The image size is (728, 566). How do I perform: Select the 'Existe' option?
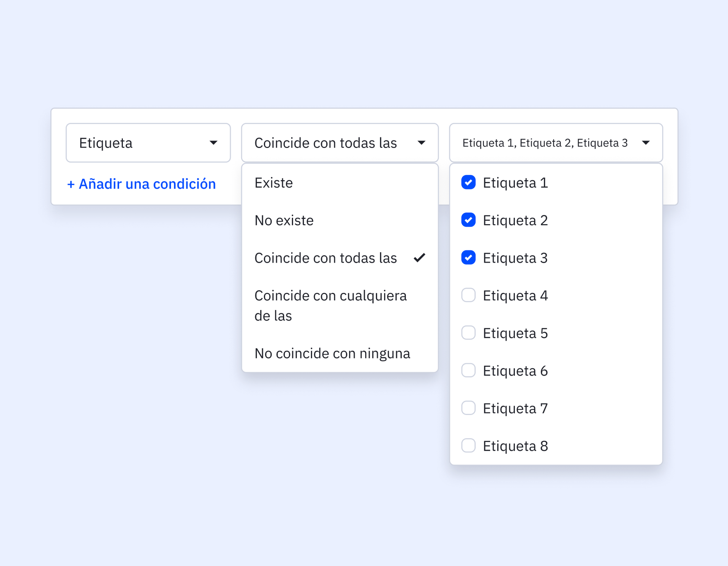coord(274,183)
